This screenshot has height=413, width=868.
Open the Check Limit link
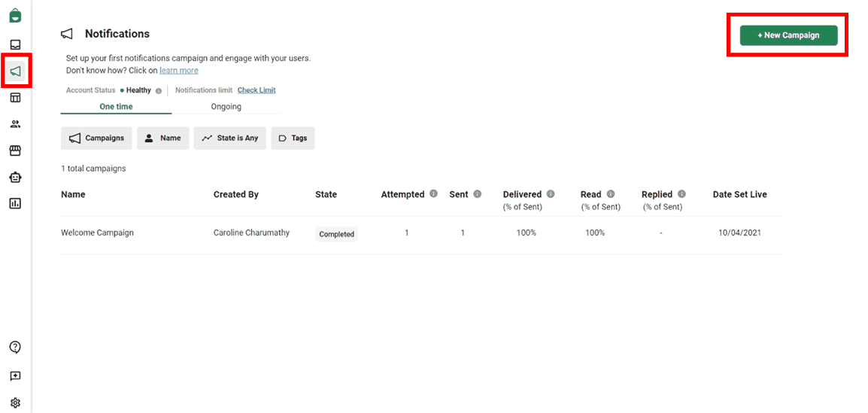tap(256, 90)
